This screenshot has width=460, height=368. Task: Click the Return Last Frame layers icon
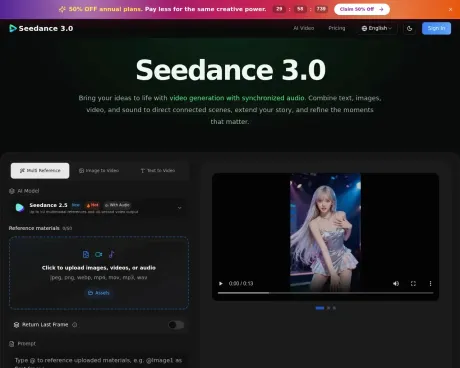[x=16, y=325]
